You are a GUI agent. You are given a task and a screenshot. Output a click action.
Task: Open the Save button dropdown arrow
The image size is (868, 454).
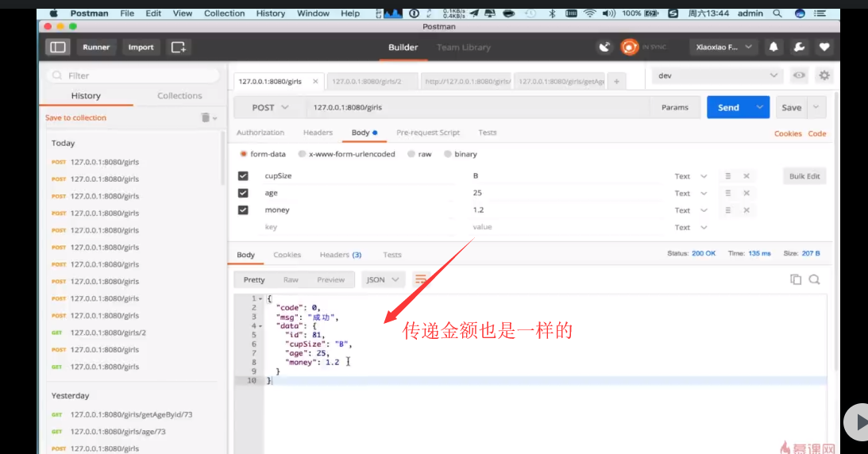(x=816, y=107)
